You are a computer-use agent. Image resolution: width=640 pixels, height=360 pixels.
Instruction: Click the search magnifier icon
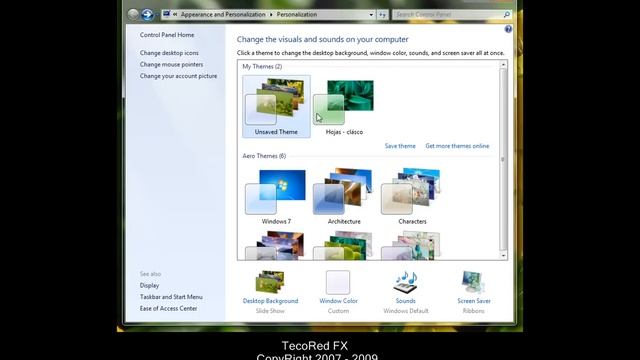507,15
